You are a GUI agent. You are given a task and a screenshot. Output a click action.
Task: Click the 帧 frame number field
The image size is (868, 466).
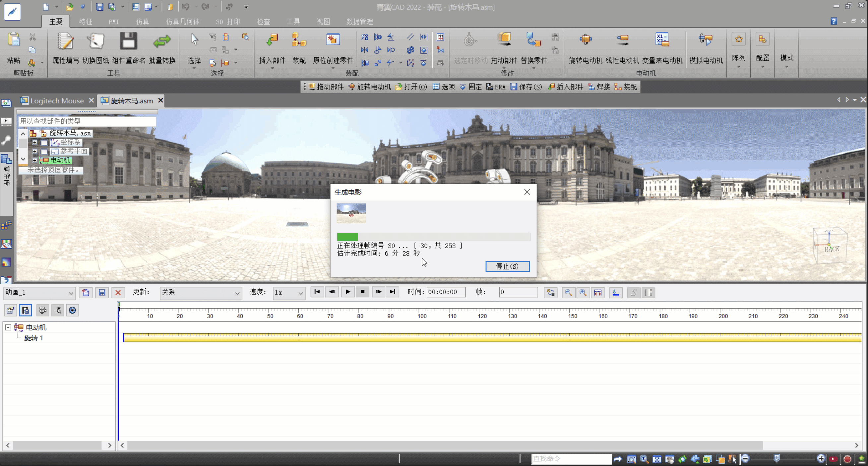tap(518, 292)
